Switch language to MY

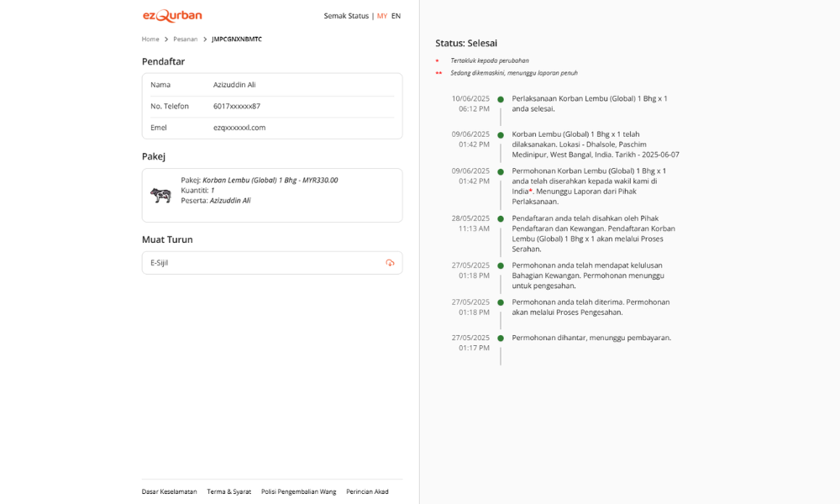click(382, 16)
